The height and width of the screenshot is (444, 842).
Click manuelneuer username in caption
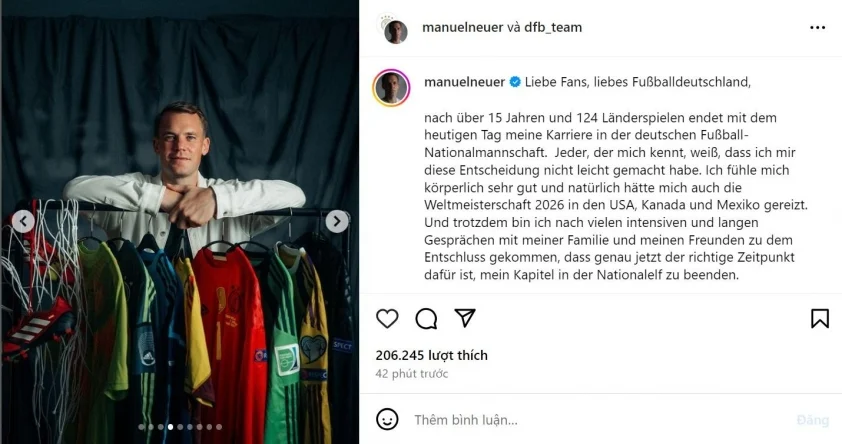(465, 81)
